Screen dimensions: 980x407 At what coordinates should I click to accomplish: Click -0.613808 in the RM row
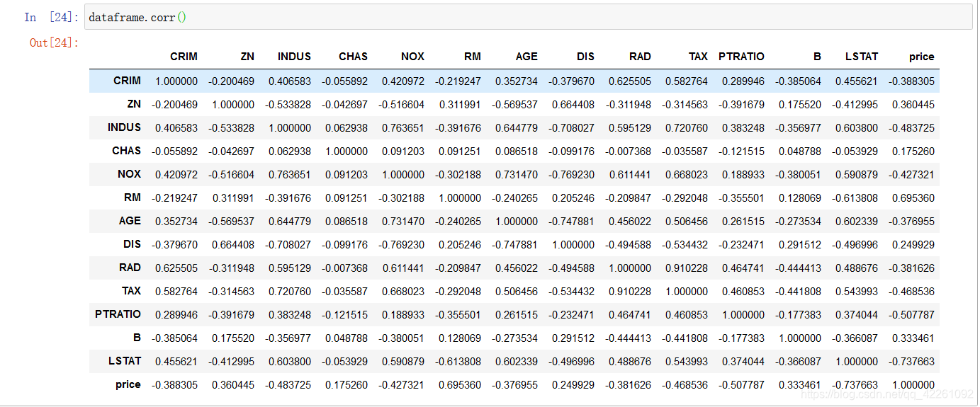pos(855,198)
